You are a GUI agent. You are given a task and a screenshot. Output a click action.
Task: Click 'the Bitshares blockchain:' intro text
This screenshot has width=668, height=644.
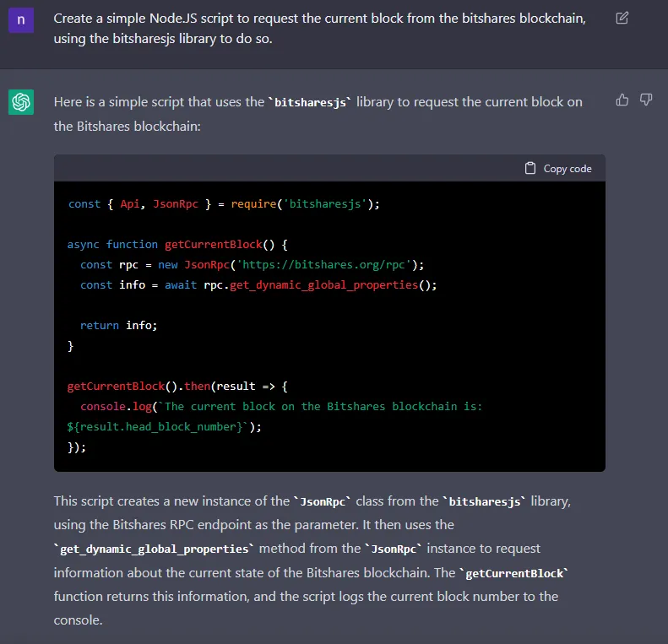click(x=127, y=127)
